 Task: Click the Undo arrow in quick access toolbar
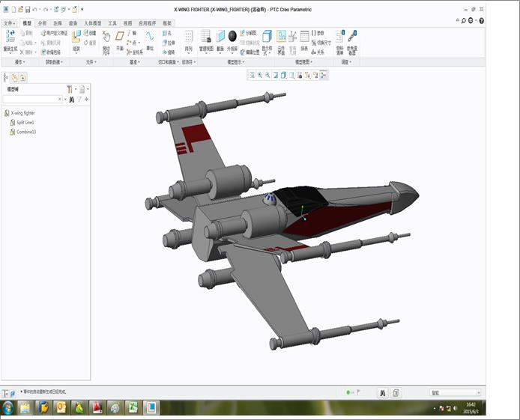click(34, 10)
